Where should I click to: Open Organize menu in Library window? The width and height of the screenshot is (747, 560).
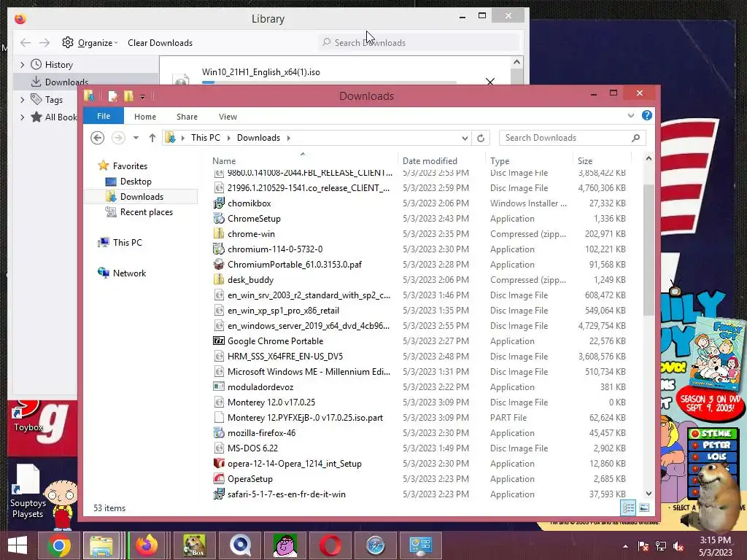point(90,43)
